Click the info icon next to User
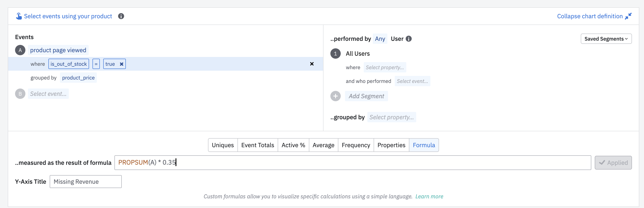644x208 pixels. (x=408, y=39)
